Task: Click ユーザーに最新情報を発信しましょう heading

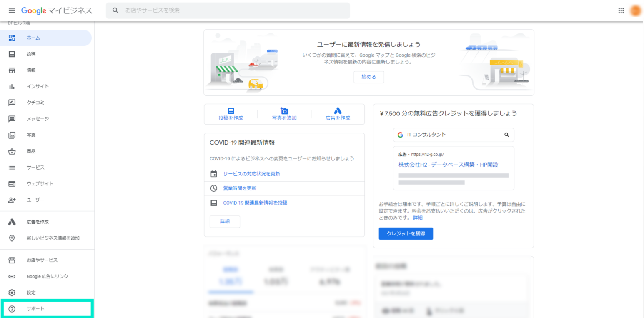Action: [369, 44]
